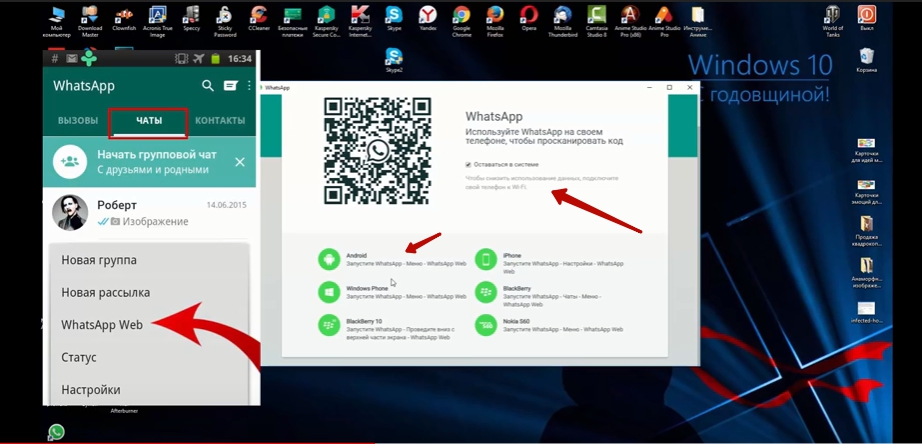Maximize the WhatsApp desktop window

click(x=669, y=88)
